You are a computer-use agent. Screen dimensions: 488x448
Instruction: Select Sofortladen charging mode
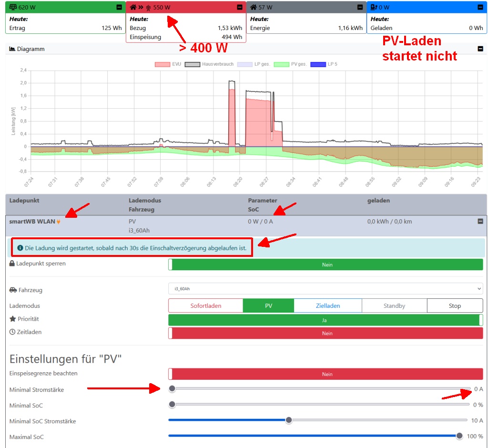coord(205,305)
